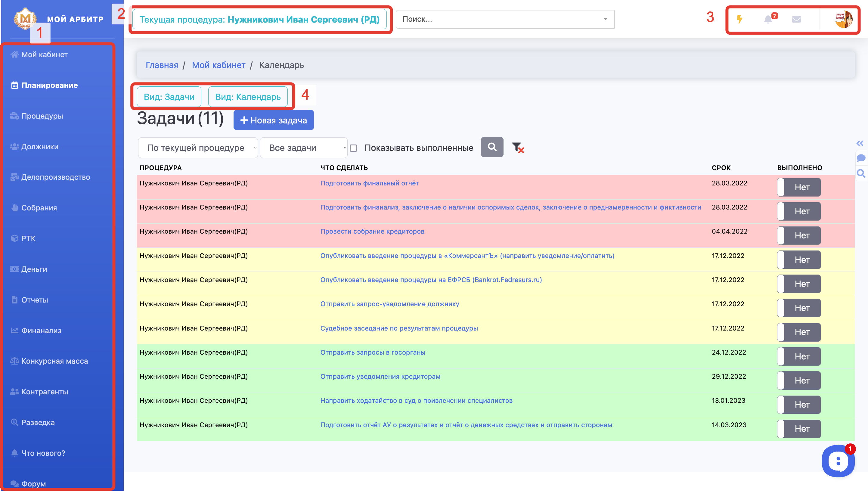Clear filters with the funnel X icon
Viewport: 868px width, 491px height.
click(x=518, y=148)
